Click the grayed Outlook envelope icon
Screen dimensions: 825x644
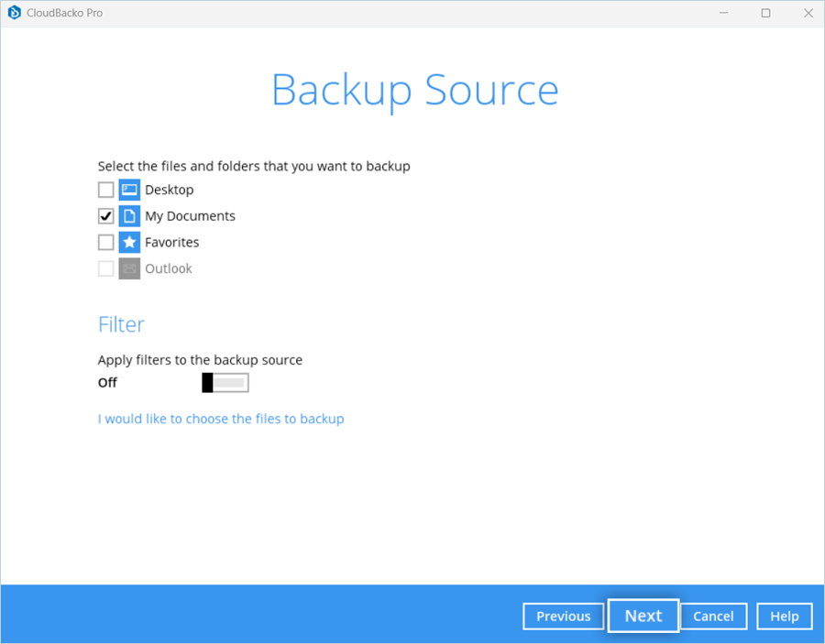click(129, 268)
